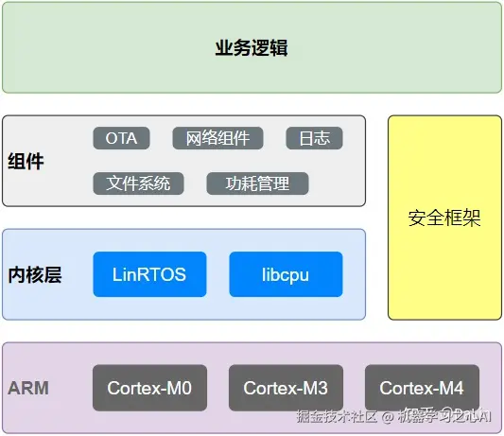Viewport: 504px width, 436px height.
Task: Click the 业务逻辑 green block
Action: point(252,47)
